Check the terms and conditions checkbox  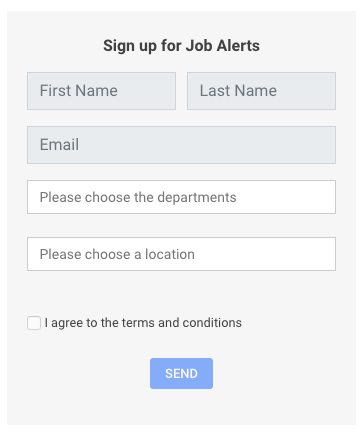tap(34, 323)
